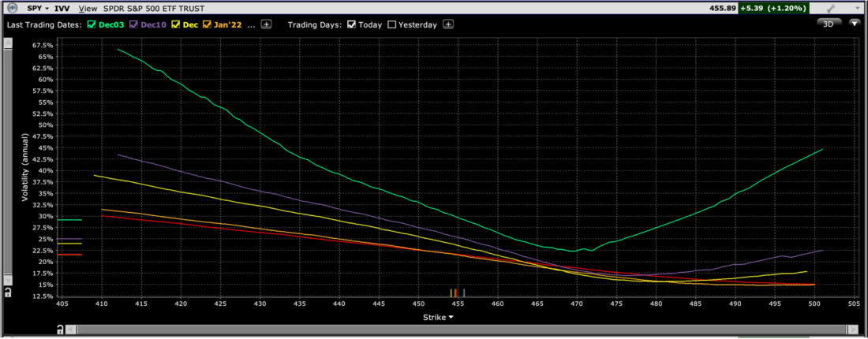The width and height of the screenshot is (868, 339).
Task: Add a last trading date with plus button
Action: tap(266, 24)
